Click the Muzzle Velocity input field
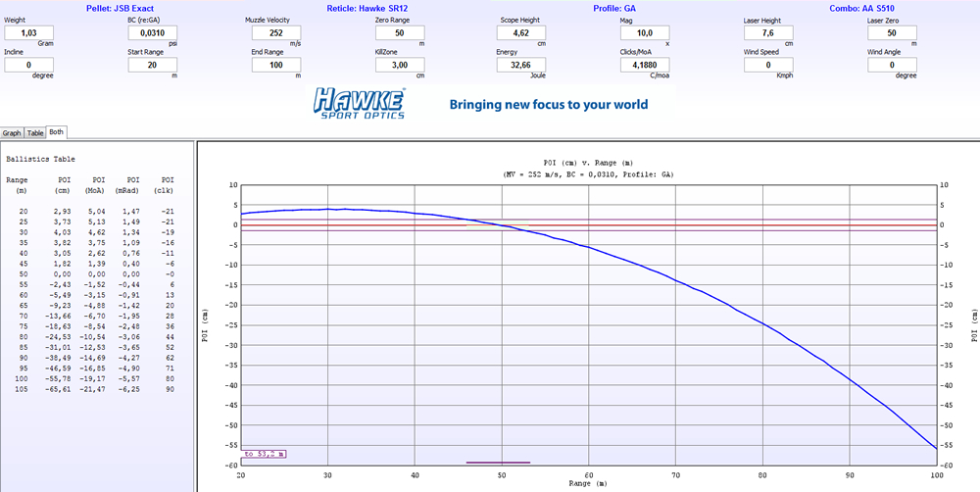This screenshot has height=492, width=980. (x=276, y=33)
